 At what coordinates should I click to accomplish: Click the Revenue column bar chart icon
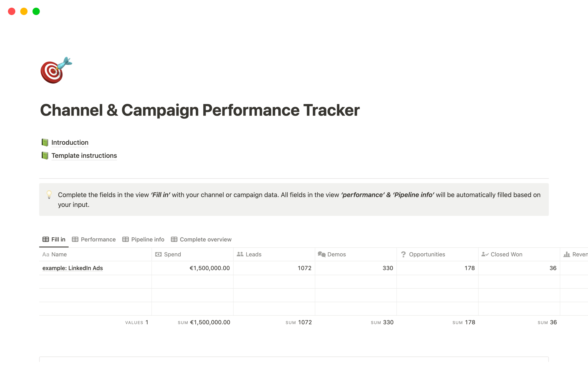click(567, 254)
